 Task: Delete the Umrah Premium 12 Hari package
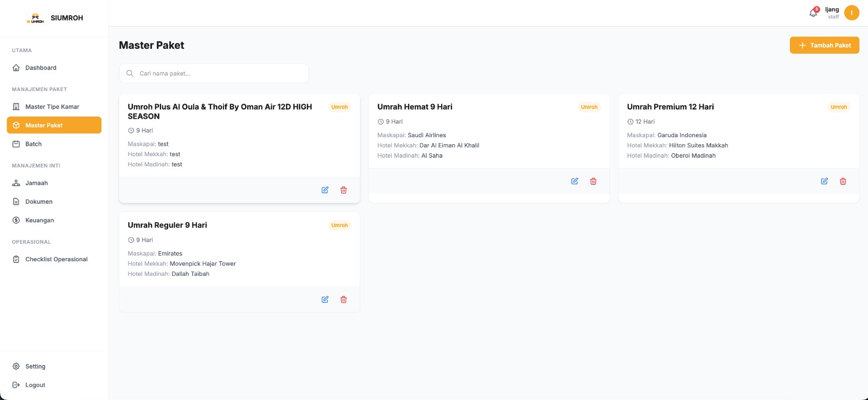coord(843,181)
